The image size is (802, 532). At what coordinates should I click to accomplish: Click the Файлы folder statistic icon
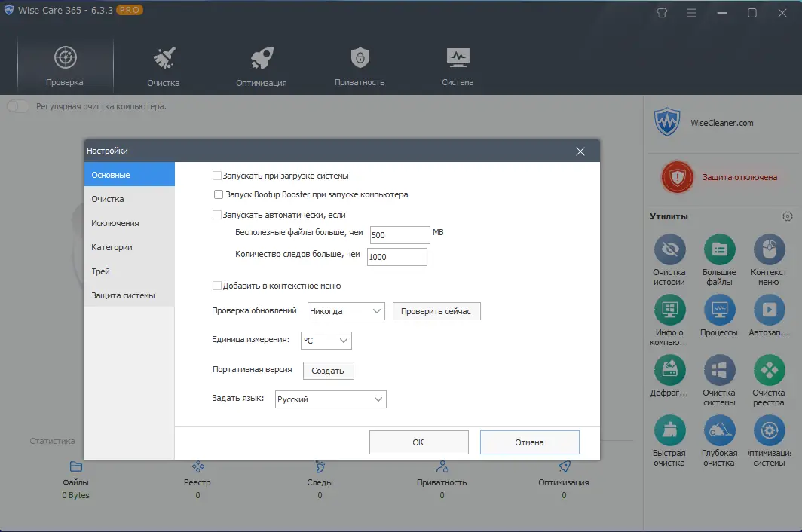click(x=75, y=466)
